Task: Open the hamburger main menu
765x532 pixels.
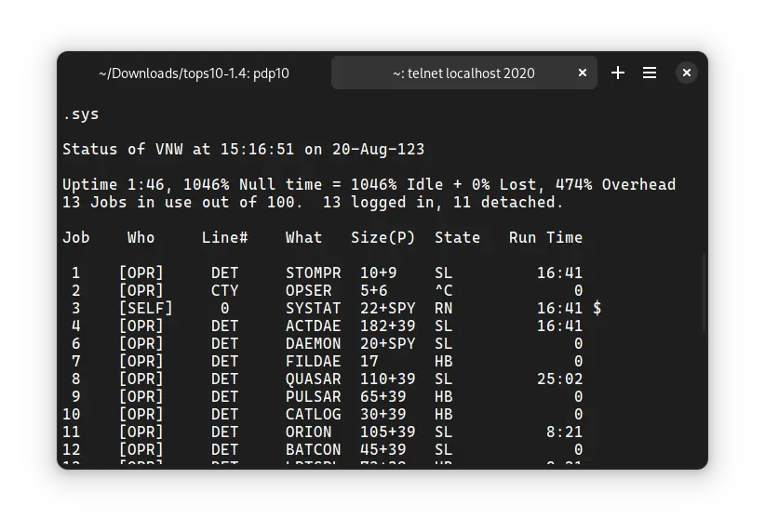Action: coord(650,73)
